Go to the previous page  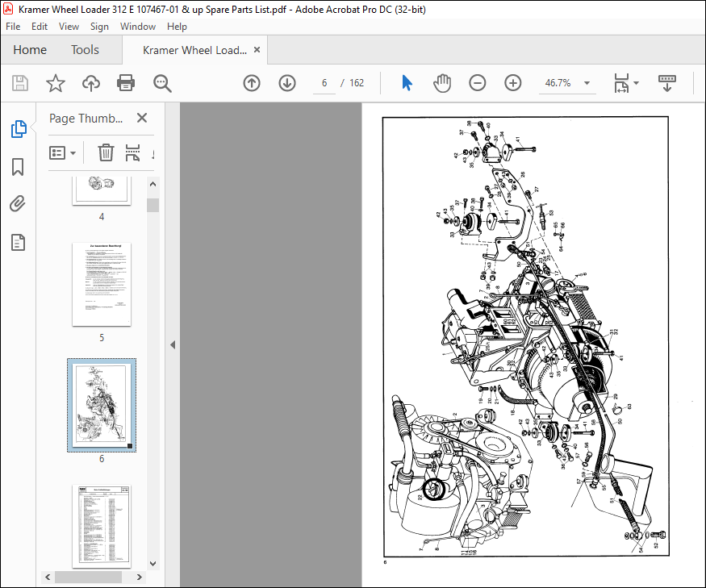[252, 83]
